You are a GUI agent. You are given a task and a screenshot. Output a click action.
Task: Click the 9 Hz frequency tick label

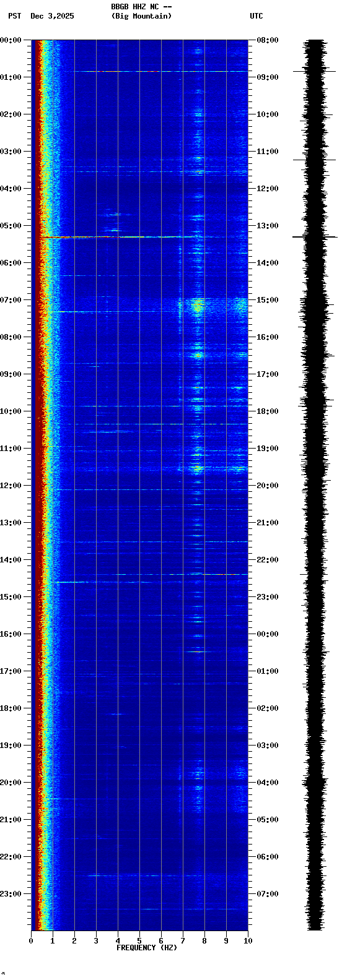(x=226, y=941)
